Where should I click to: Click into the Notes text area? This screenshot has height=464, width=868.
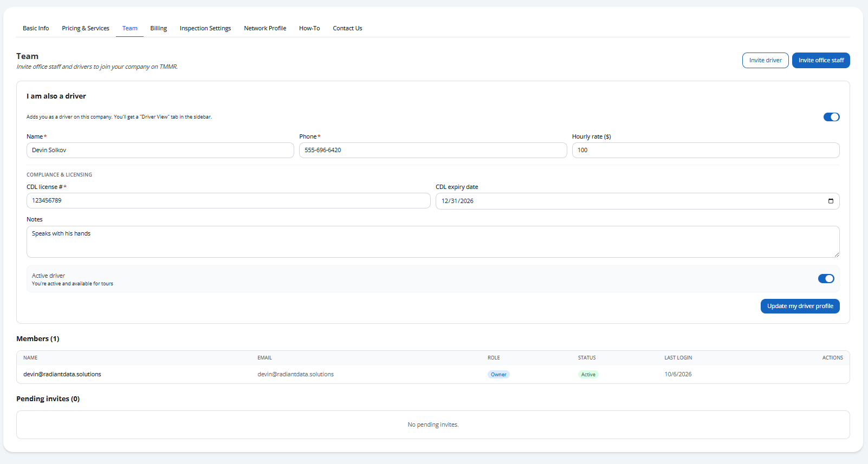pyautogui.click(x=433, y=241)
